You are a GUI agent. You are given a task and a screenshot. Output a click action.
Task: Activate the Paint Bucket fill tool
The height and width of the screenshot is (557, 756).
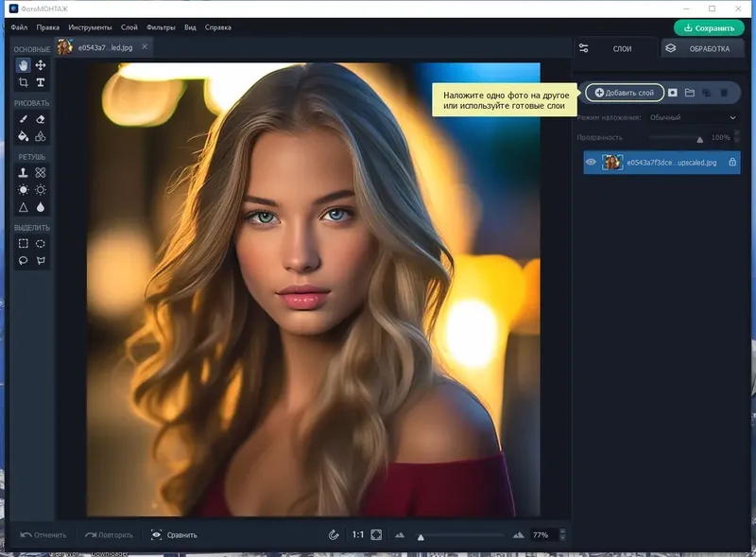(24, 137)
